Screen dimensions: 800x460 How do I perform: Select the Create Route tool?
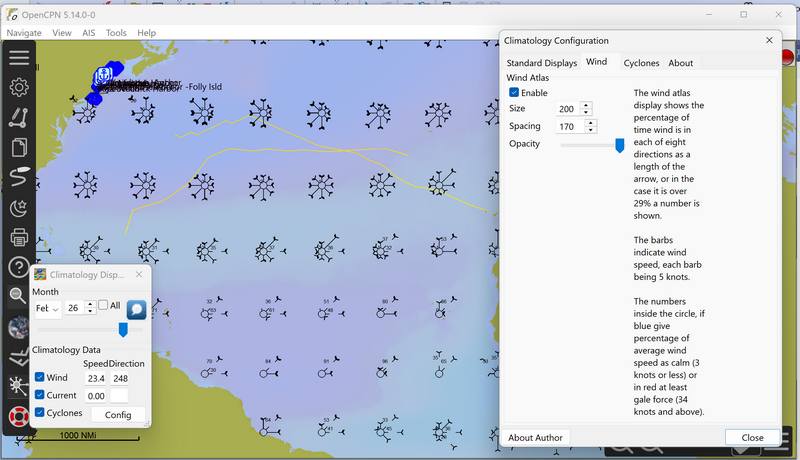[x=19, y=117]
